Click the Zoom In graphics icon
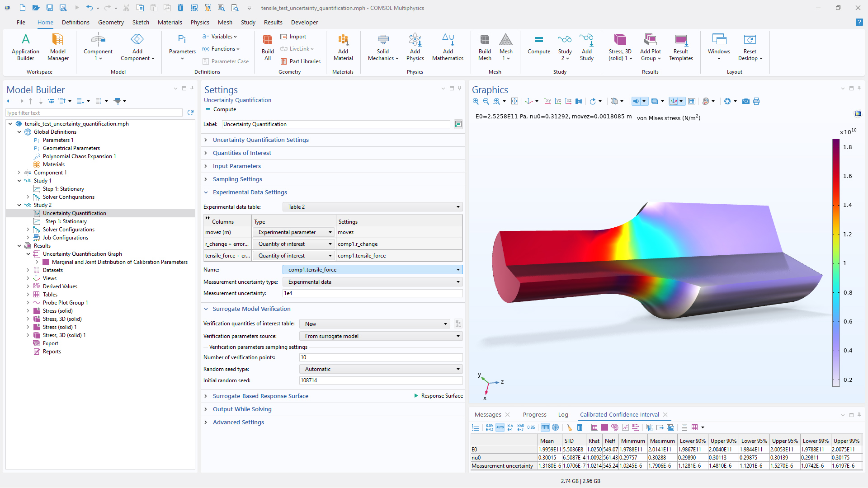Screen dimensions: 868x488 pyautogui.click(x=476, y=101)
